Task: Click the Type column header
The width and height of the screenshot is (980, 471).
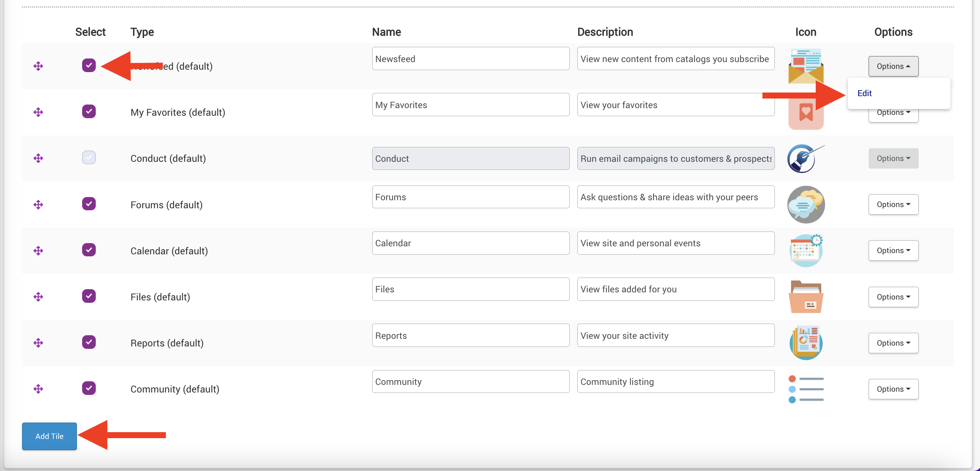Action: pyautogui.click(x=142, y=32)
